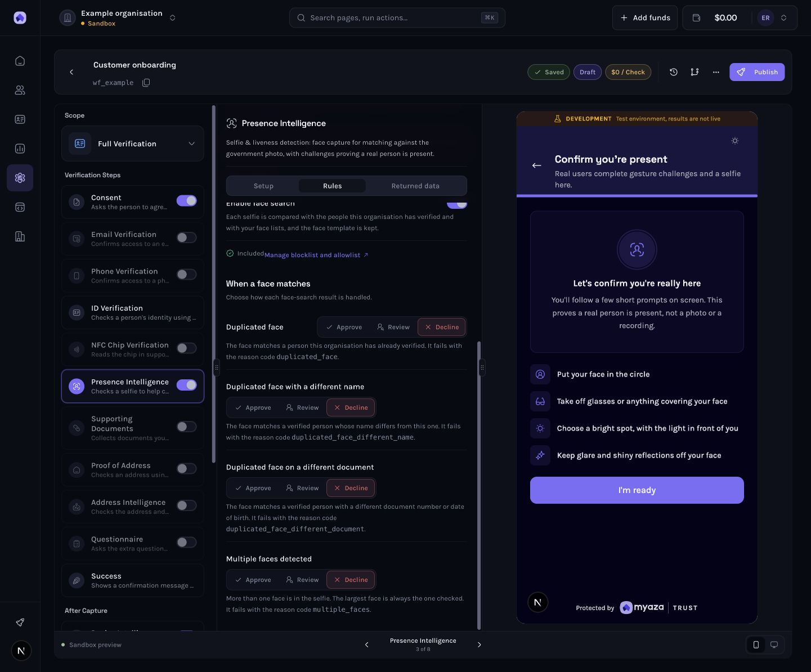Viewport: 811px width, 672px height.
Task: Set Duplicated face to Approve
Action: click(344, 327)
